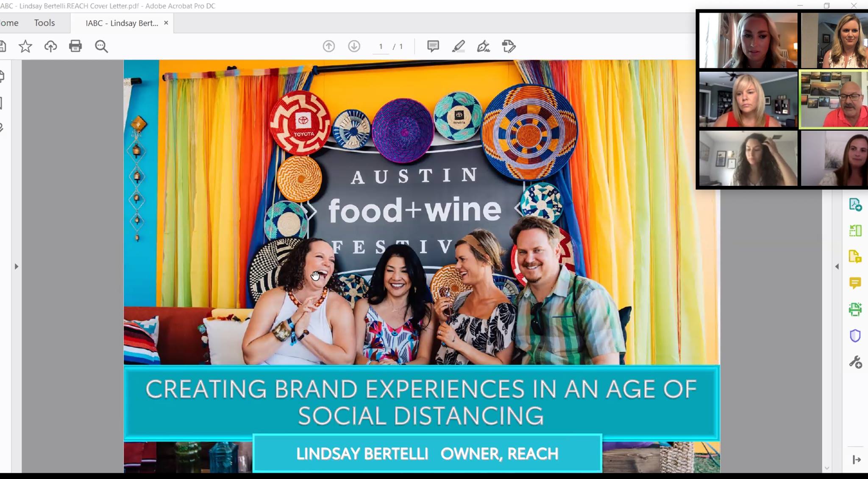Upload file to cloud icon
Viewport: 868px width, 479px height.
tap(50, 46)
